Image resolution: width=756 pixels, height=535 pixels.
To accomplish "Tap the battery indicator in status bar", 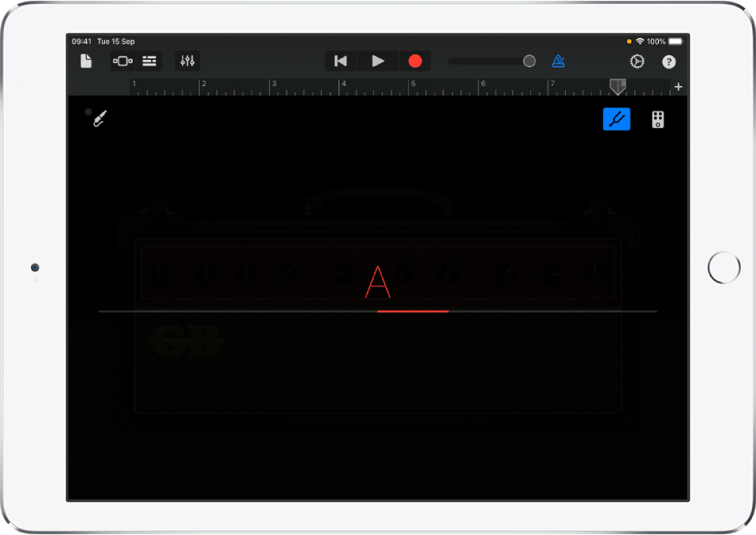I will 675,41.
